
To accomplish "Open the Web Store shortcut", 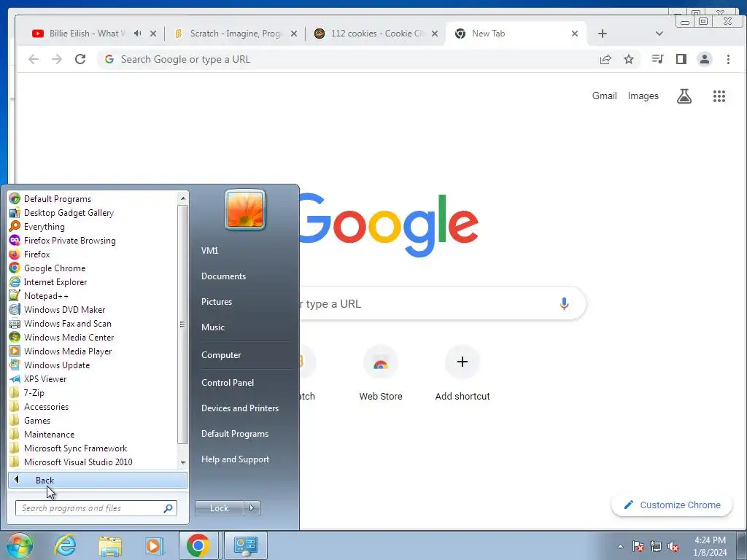I will point(381,374).
